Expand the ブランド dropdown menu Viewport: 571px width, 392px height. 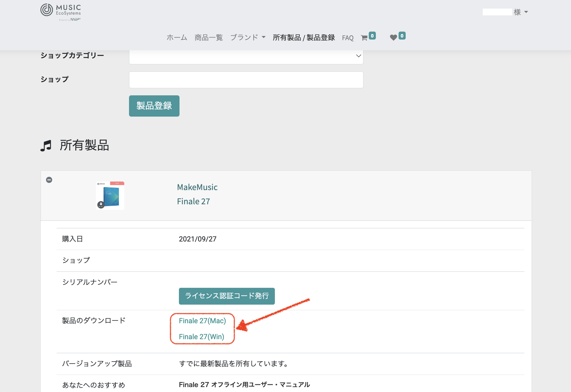(x=248, y=37)
